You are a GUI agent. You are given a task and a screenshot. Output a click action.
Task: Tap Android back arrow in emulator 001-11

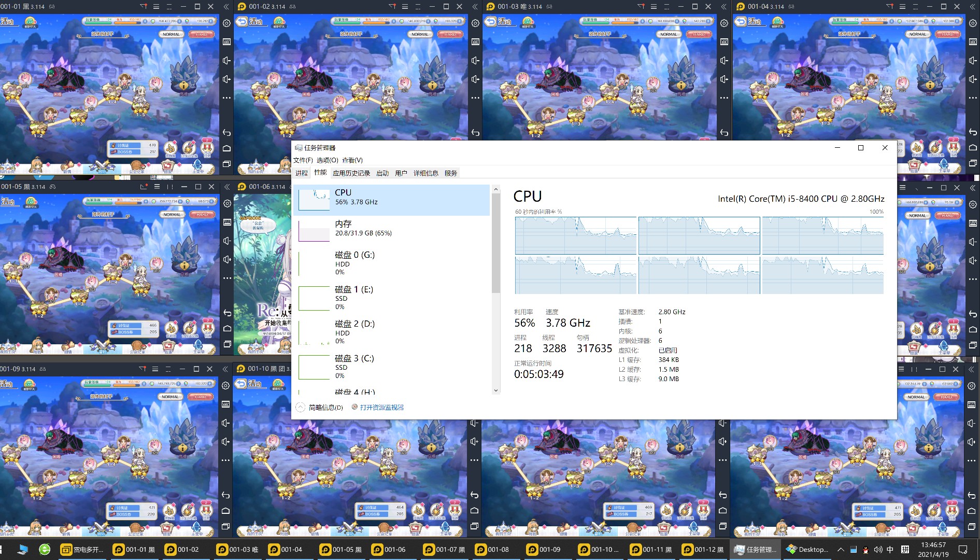tap(723, 495)
